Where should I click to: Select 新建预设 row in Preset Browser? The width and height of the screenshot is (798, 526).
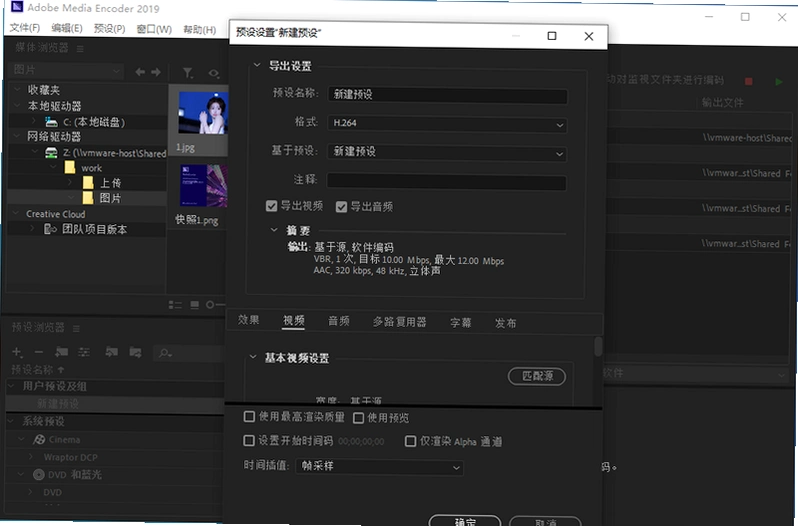click(115, 404)
